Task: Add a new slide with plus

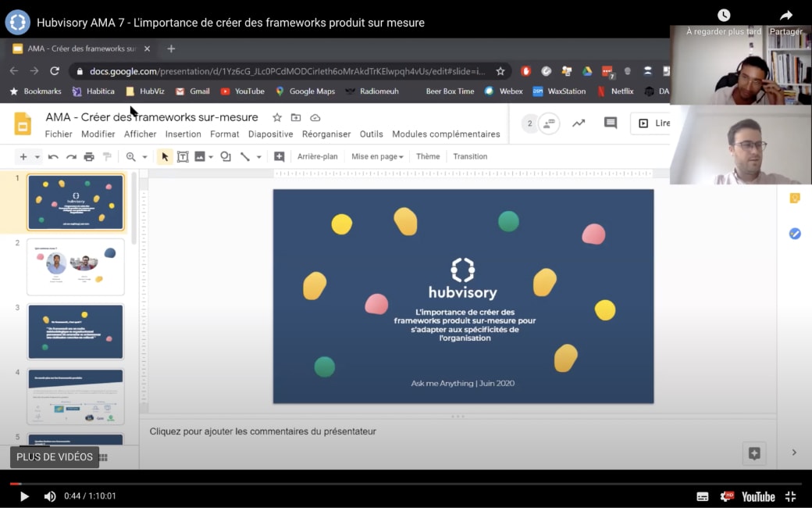Action: [23, 156]
